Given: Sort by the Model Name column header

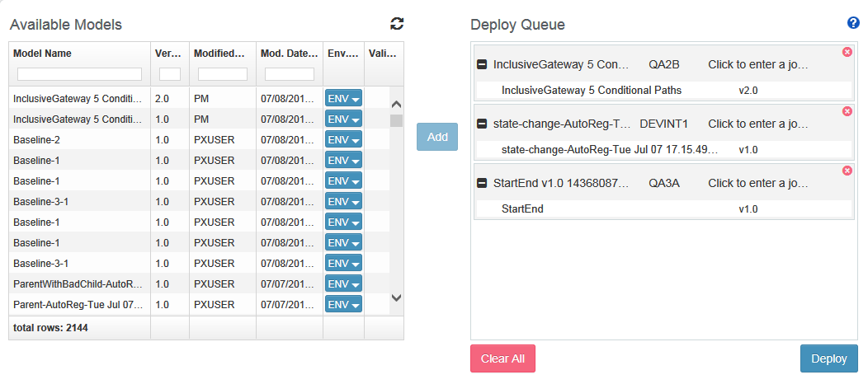Looking at the screenshot, I should 42,54.
